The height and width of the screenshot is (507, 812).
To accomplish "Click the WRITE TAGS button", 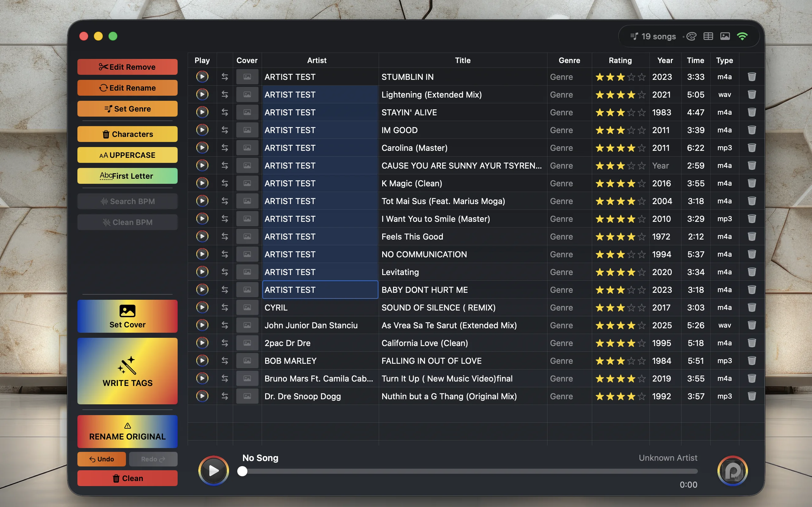I will pyautogui.click(x=127, y=371).
